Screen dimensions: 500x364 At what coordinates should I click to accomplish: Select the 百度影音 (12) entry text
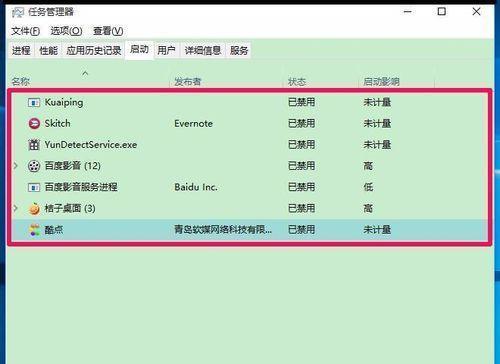pos(73,166)
